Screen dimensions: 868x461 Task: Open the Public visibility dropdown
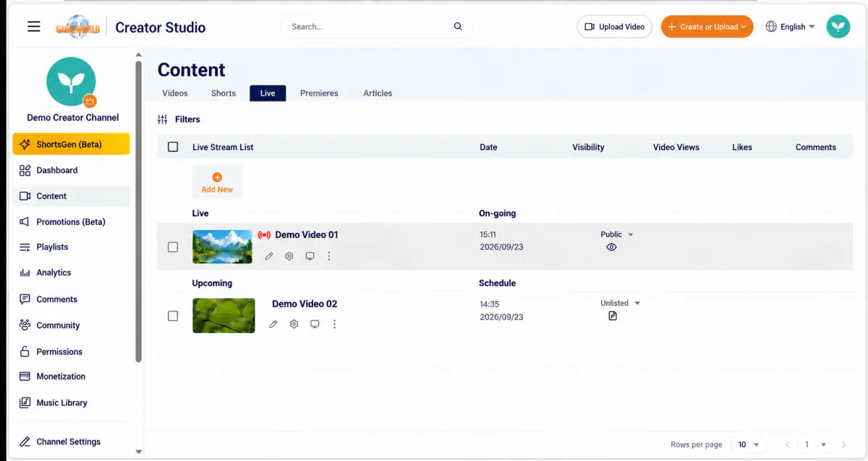coord(617,234)
